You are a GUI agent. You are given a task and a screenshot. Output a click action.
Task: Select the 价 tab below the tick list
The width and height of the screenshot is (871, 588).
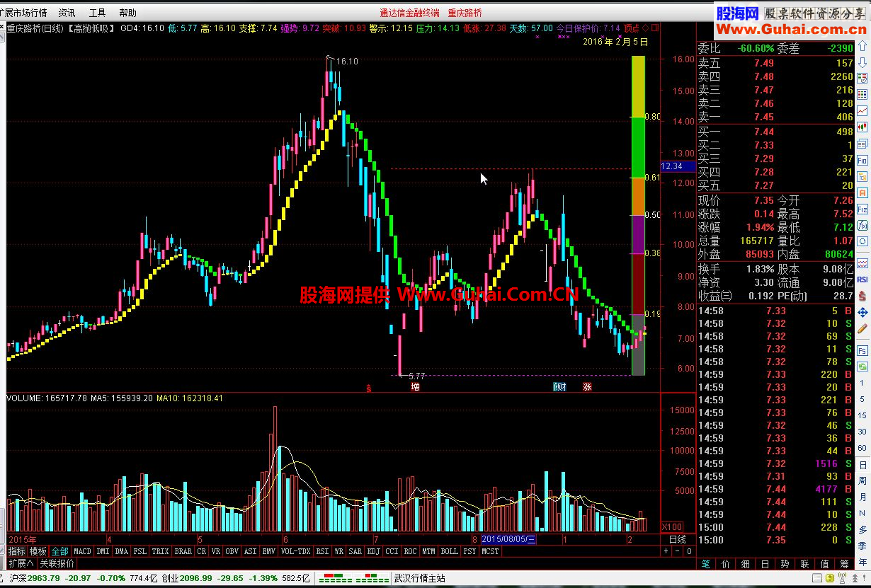(725, 564)
